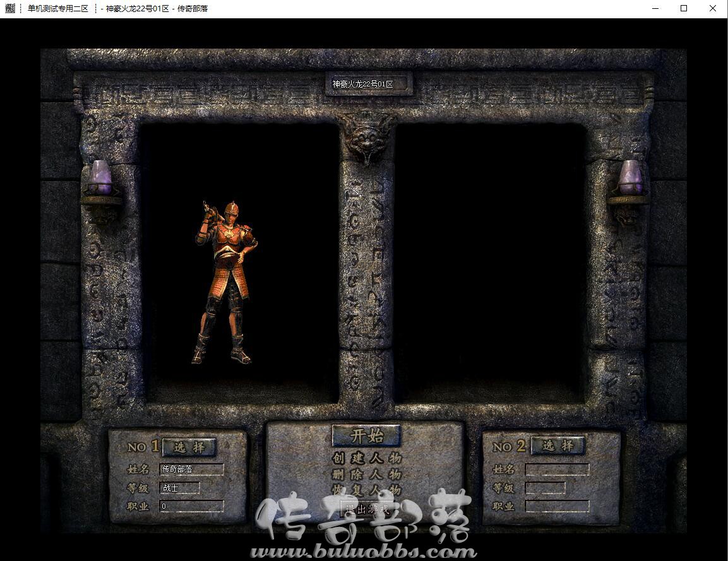The image size is (728, 561).
Task: Click the empty NO 2 等级 level field
Action: (545, 488)
